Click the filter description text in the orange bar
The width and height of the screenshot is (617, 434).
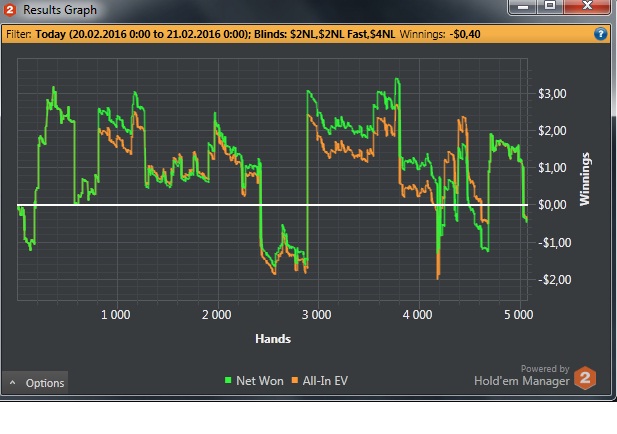click(x=215, y=34)
